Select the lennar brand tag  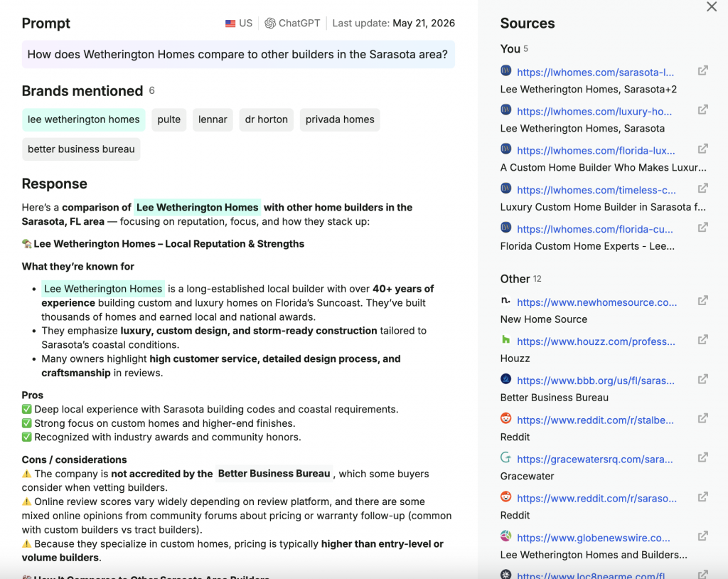(213, 119)
